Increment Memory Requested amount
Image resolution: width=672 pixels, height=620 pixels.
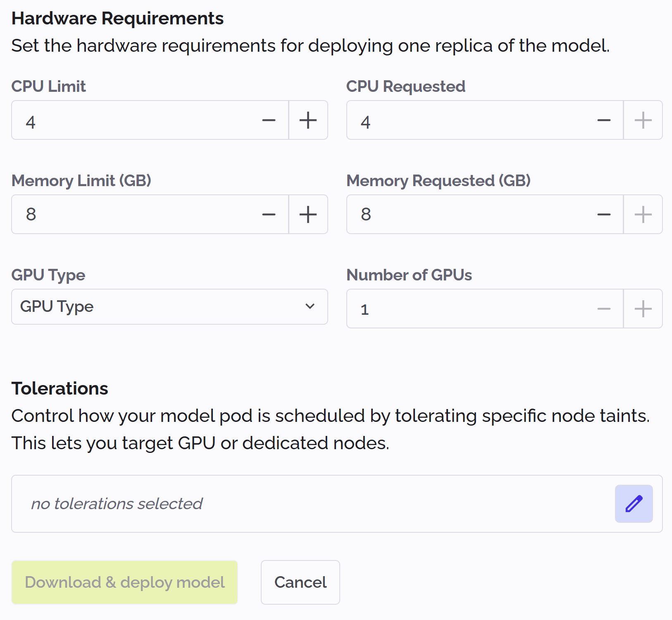(642, 214)
